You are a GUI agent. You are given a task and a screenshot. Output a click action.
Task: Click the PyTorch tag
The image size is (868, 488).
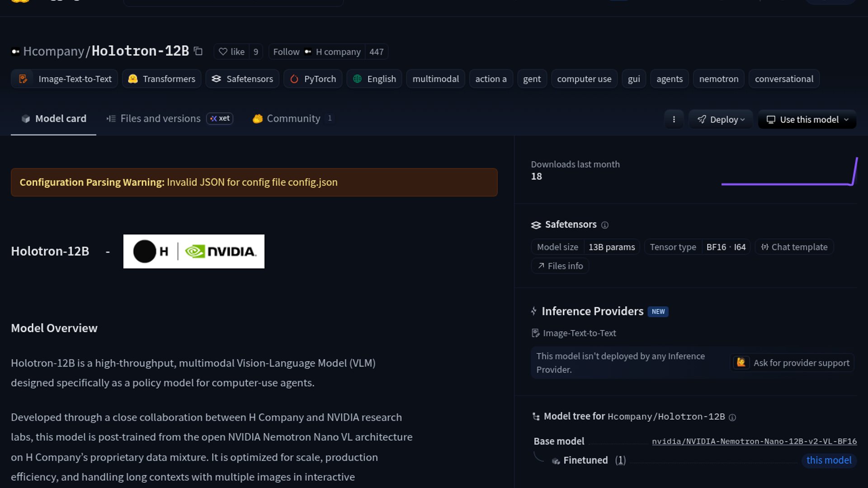point(313,79)
